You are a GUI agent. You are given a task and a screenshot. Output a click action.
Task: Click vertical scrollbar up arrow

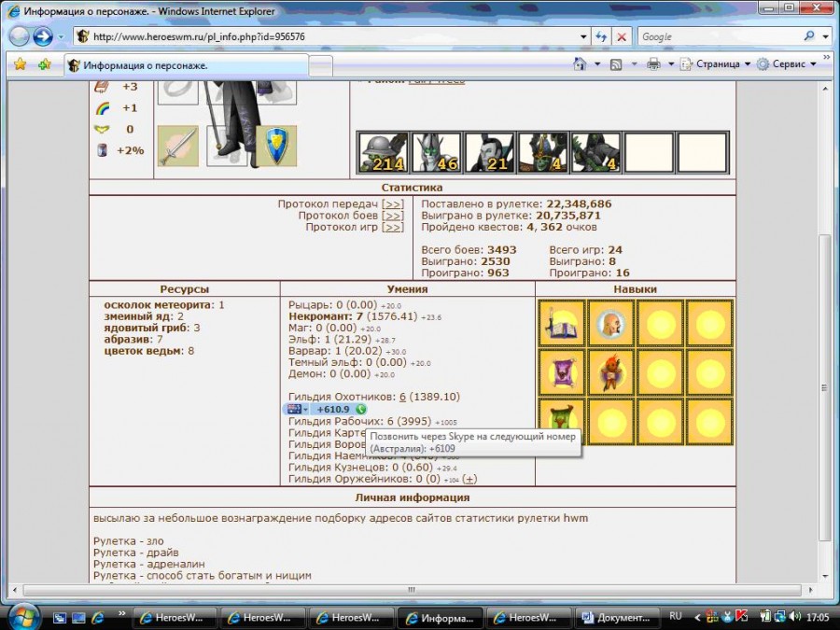[825, 89]
